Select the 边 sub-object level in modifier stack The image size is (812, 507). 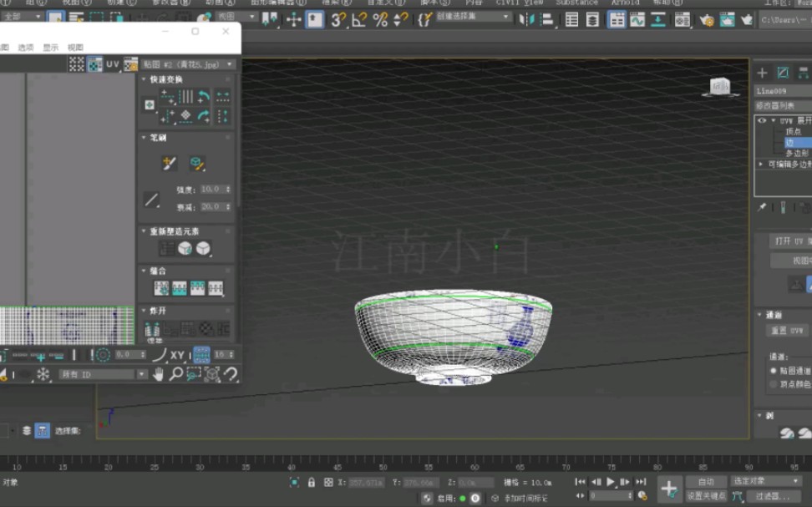point(789,142)
